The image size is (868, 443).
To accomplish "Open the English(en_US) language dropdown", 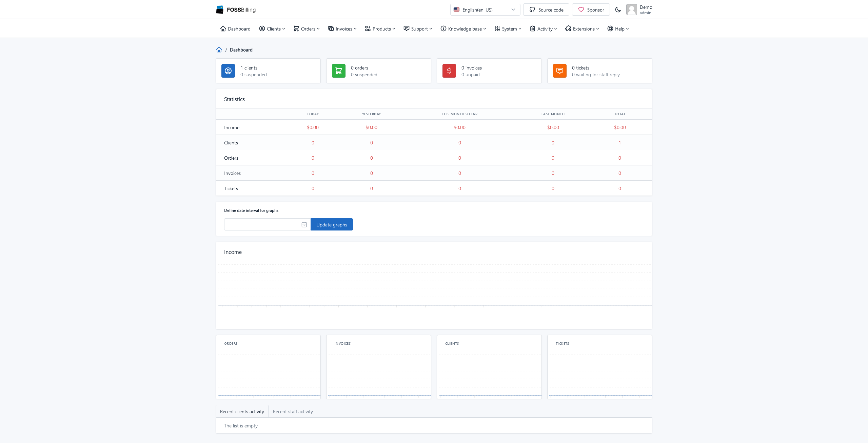I will pyautogui.click(x=485, y=9).
